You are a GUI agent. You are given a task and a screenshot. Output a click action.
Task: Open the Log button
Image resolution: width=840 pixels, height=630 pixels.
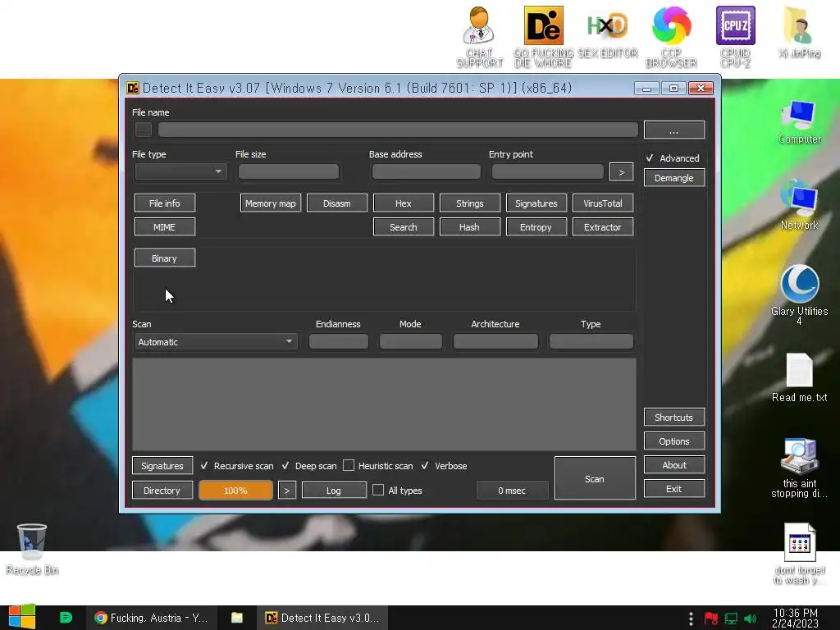(334, 491)
